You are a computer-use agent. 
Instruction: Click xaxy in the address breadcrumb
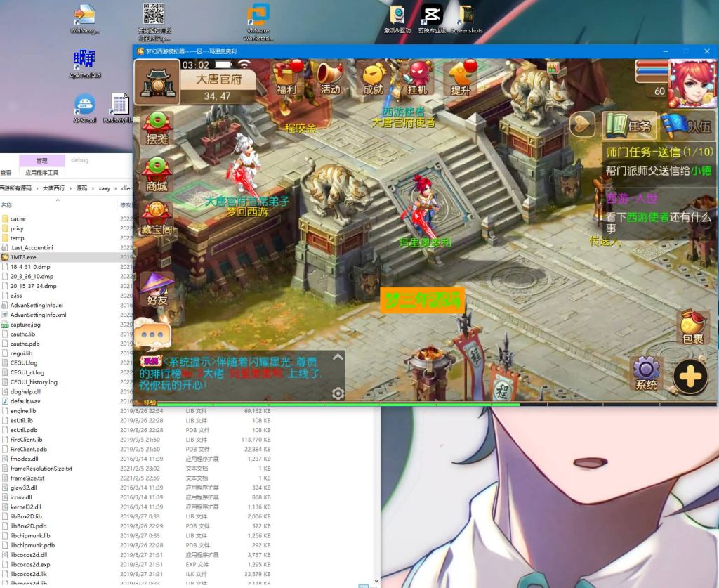(104, 188)
